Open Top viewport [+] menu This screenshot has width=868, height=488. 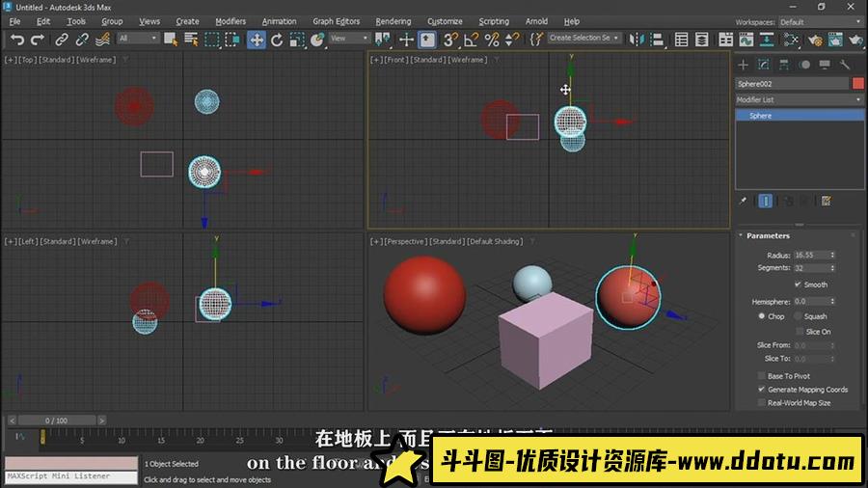click(x=10, y=60)
